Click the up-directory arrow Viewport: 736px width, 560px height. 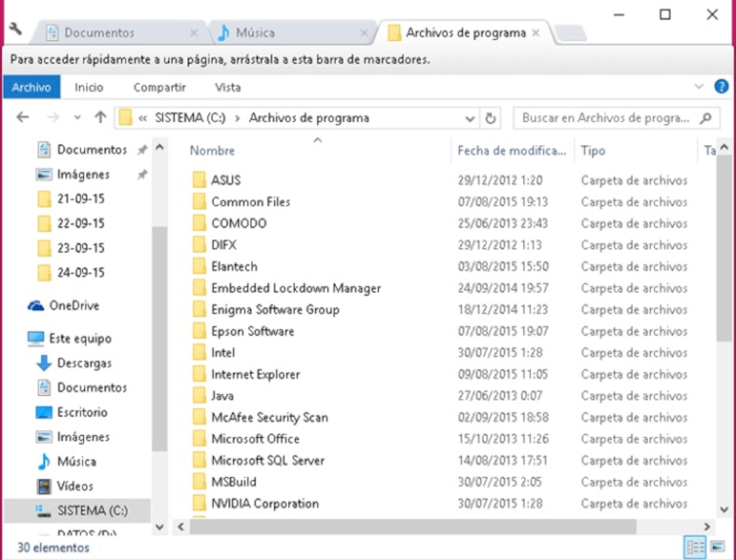[x=100, y=118]
